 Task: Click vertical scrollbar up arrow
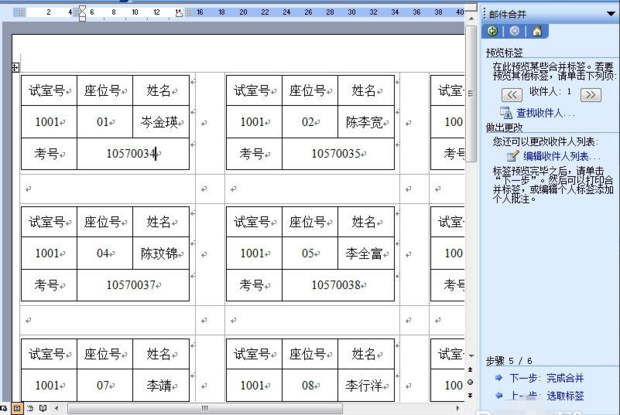(x=471, y=18)
